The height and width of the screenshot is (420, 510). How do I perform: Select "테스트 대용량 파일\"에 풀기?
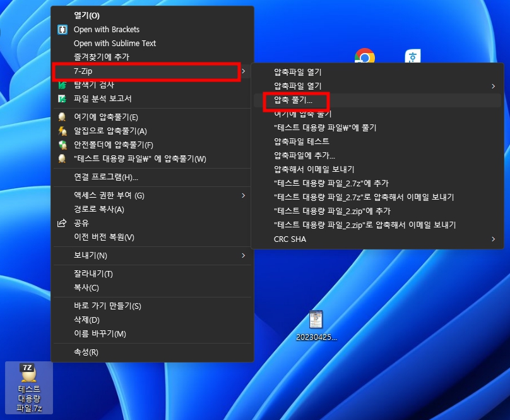(x=377, y=128)
